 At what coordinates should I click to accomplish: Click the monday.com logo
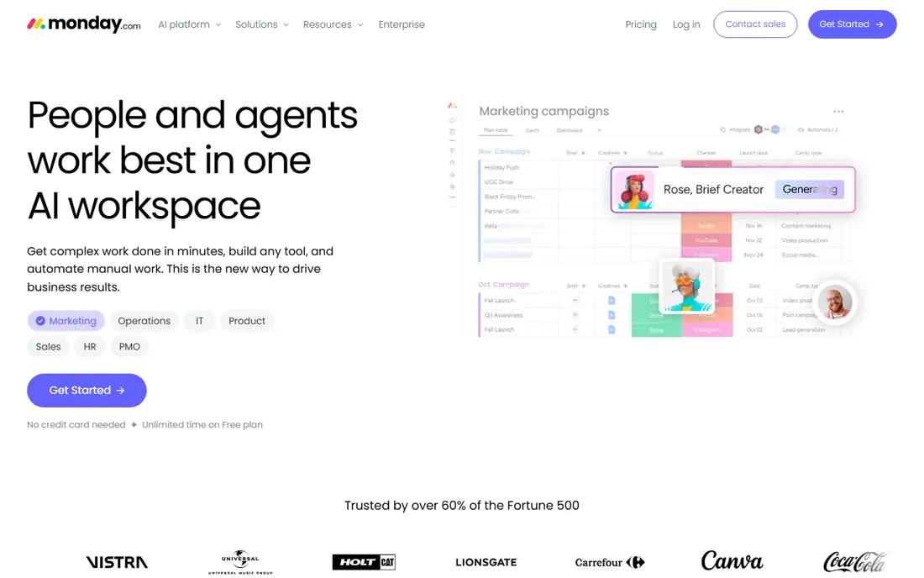click(x=84, y=24)
